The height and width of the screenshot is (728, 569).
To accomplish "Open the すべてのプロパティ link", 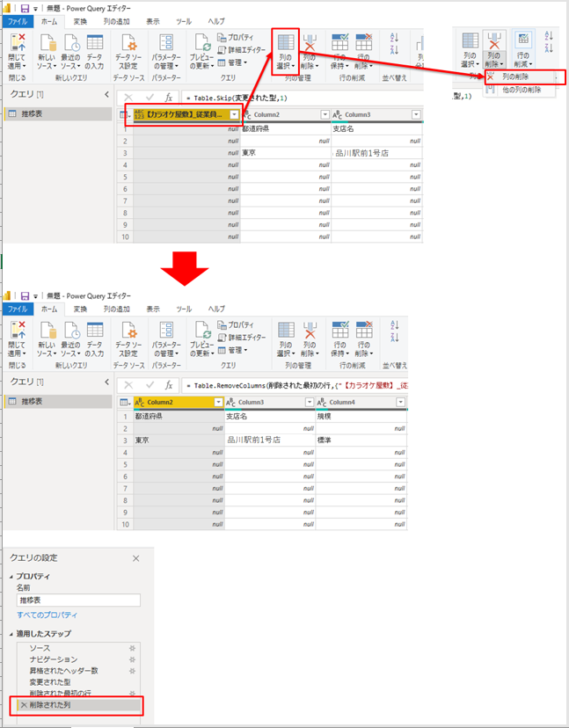I will pos(47,615).
